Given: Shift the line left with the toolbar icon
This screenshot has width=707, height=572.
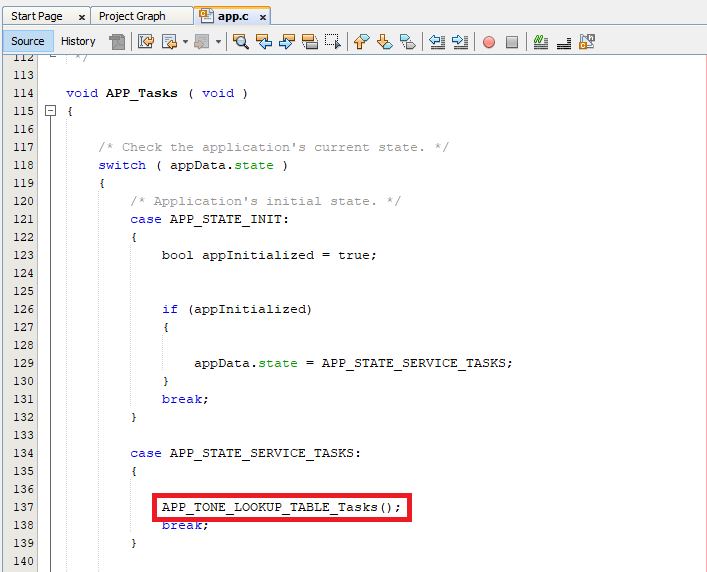Looking at the screenshot, I should 437,41.
